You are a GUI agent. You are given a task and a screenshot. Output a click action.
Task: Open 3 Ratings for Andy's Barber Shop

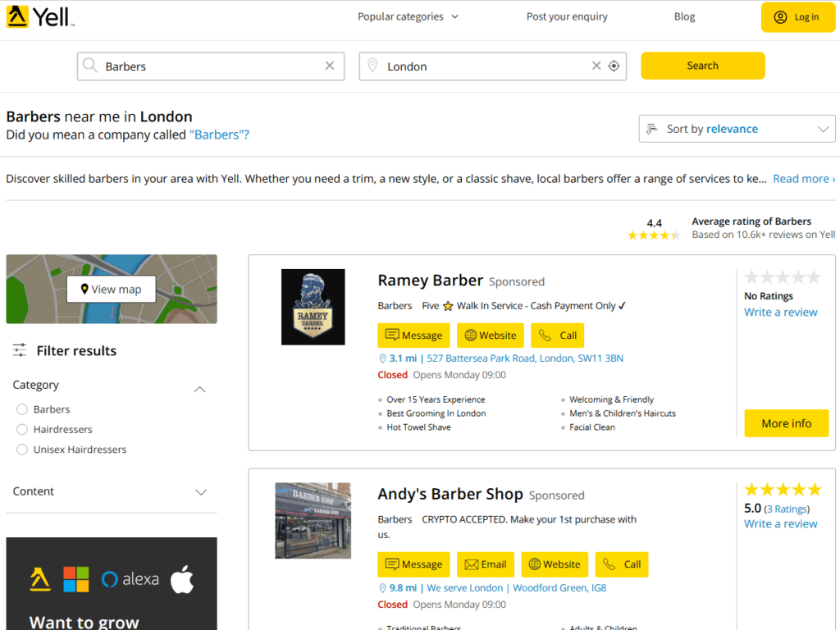(787, 509)
